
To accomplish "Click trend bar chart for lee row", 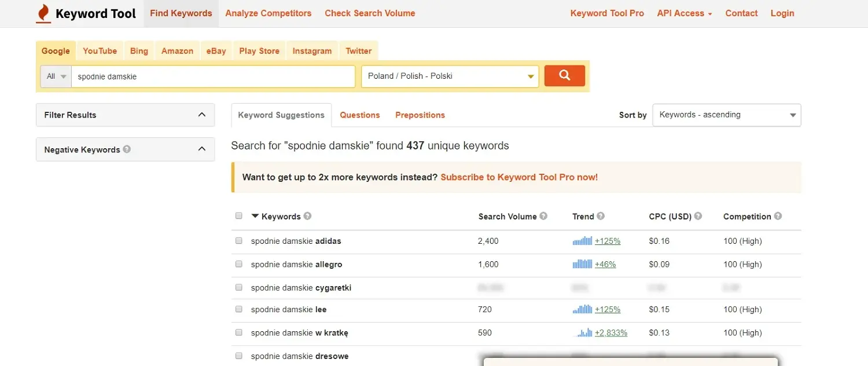I will [582, 309].
